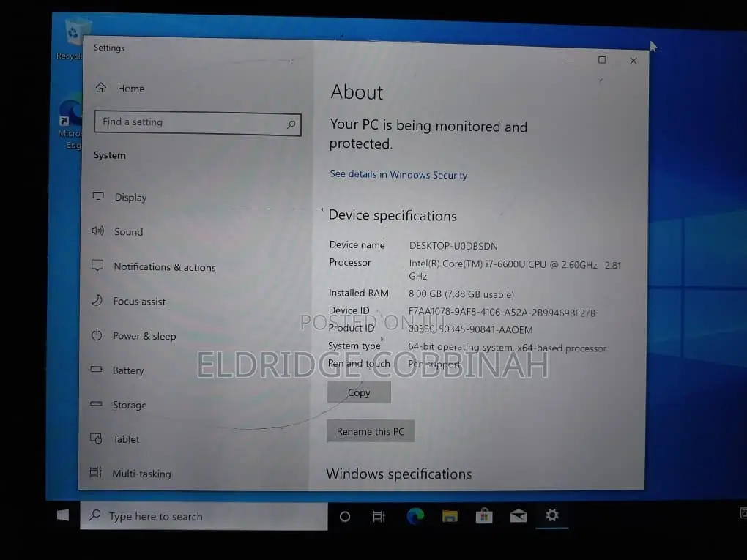
Task: Click the Type here to search box
Action: (x=204, y=516)
